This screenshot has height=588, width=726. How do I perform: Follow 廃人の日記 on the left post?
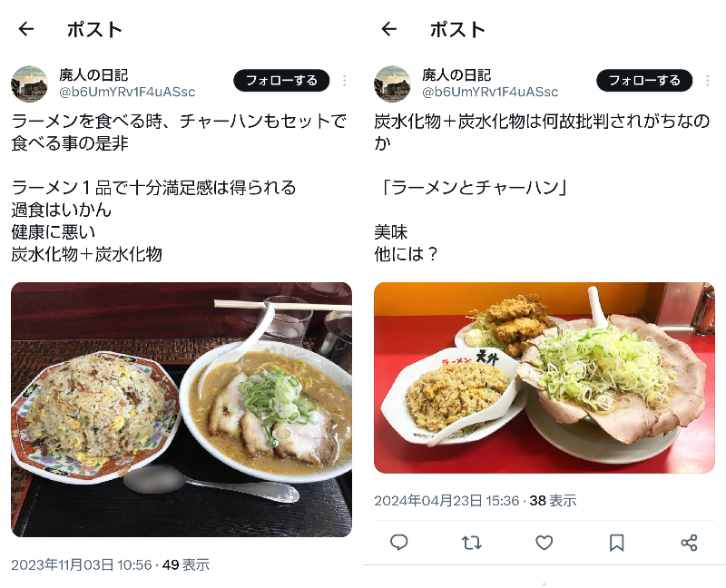click(x=281, y=81)
